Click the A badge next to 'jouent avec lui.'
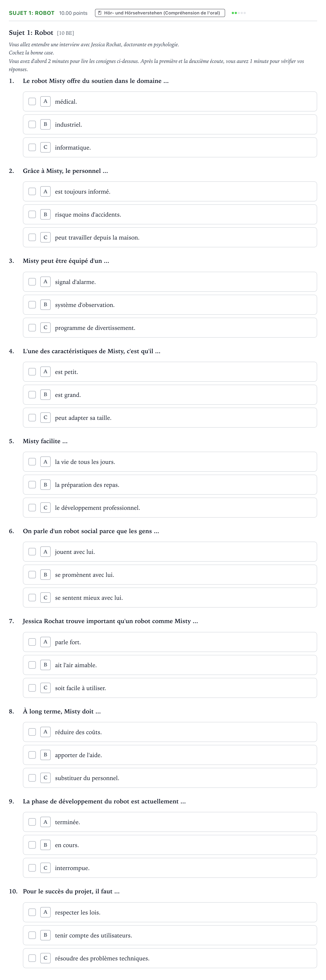The height and width of the screenshot is (980, 326). click(x=45, y=552)
